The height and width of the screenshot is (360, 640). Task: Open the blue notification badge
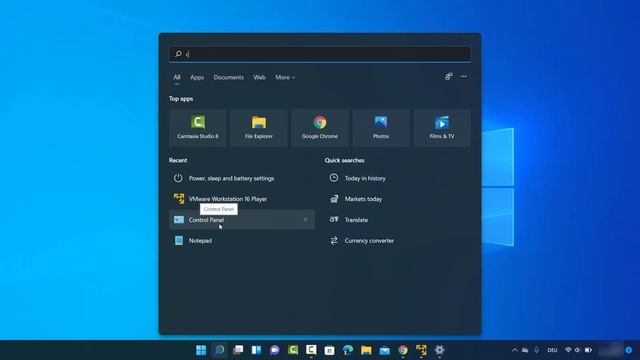(x=629, y=350)
